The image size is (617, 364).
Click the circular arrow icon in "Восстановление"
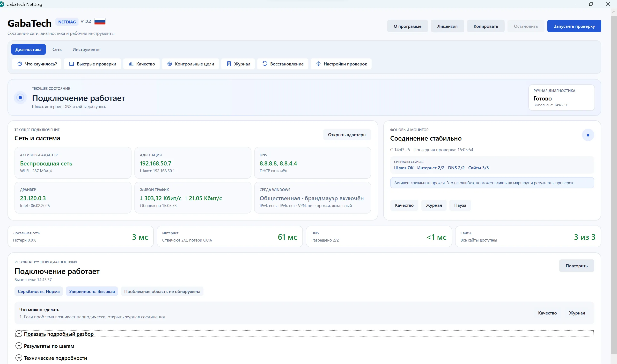tap(265, 64)
